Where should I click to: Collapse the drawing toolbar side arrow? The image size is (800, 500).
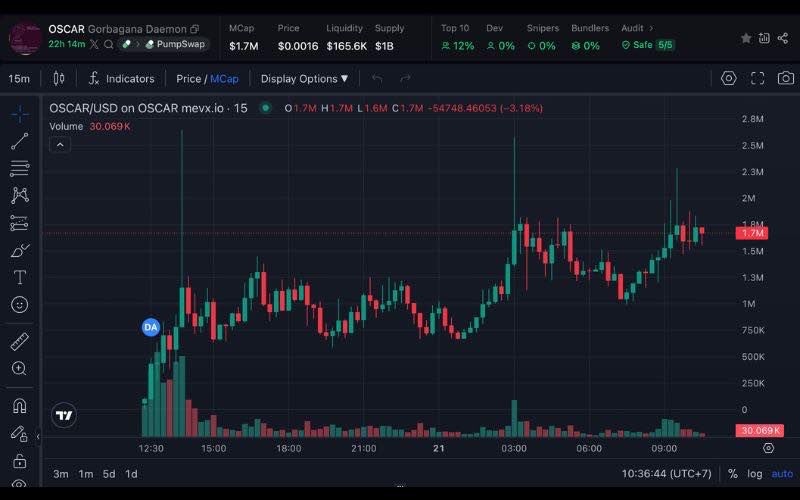point(38,436)
